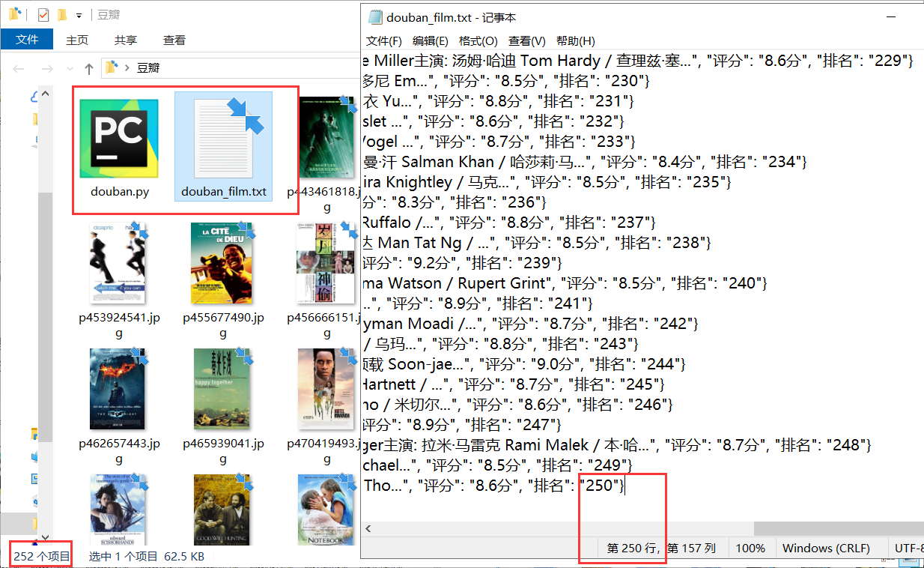Image resolution: width=924 pixels, height=568 pixels.
Task: Open Notepad 帮助(H) menu
Action: tap(576, 41)
